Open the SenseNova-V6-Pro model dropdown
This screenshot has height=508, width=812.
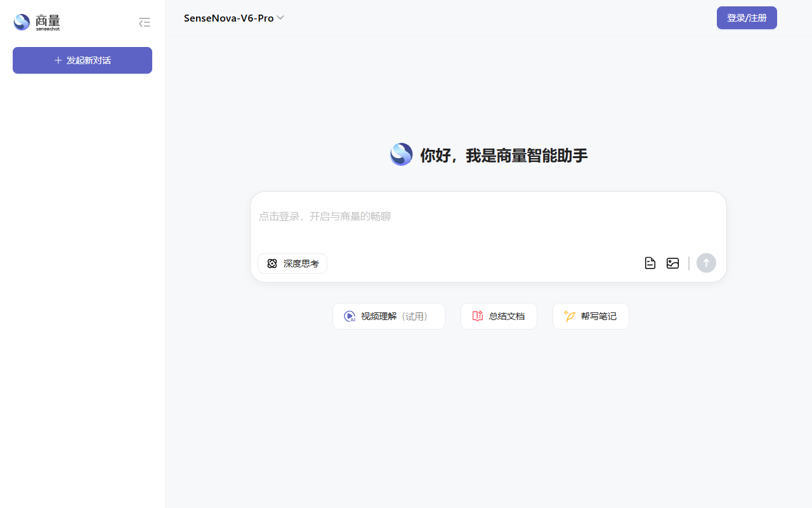pyautogui.click(x=234, y=18)
